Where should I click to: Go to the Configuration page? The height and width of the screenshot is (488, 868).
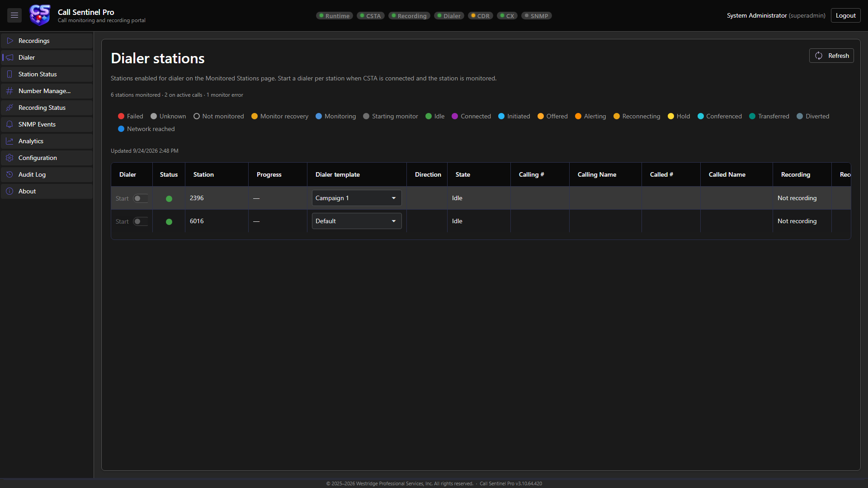point(47,158)
